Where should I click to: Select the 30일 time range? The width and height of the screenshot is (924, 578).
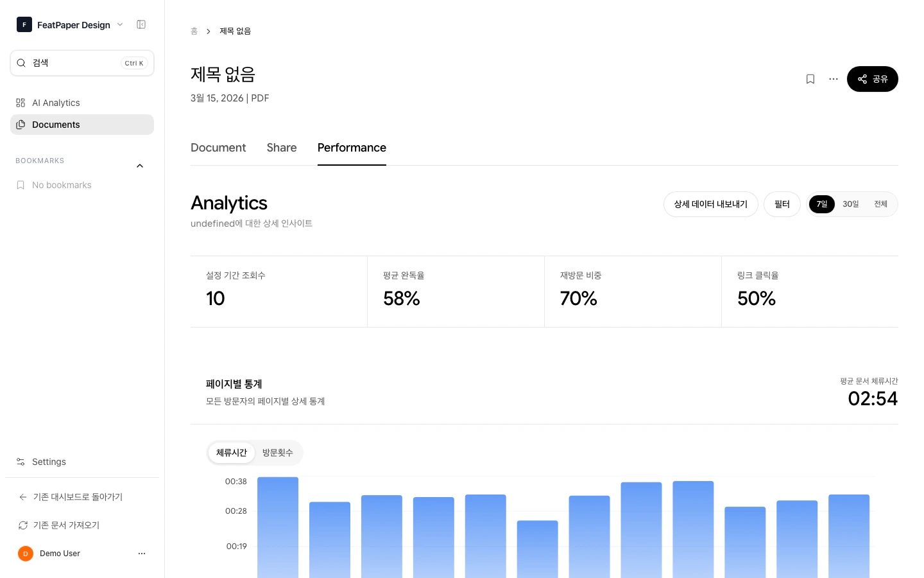pos(851,204)
